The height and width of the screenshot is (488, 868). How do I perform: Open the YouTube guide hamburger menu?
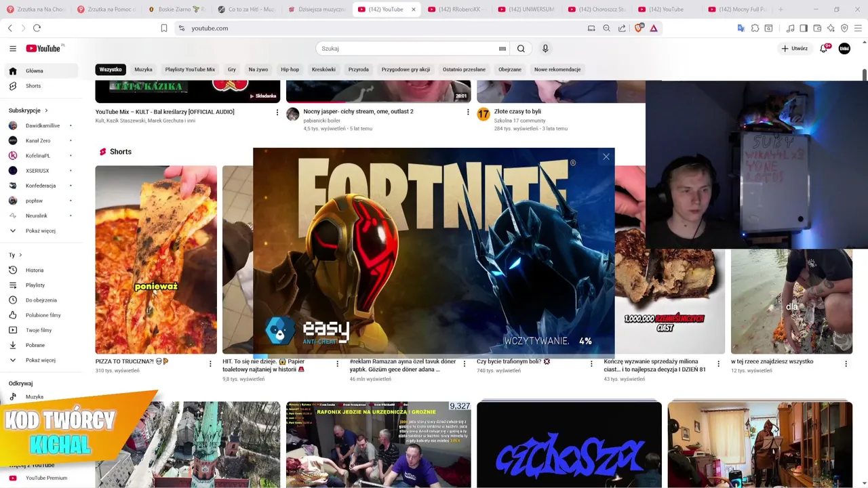coord(13,48)
